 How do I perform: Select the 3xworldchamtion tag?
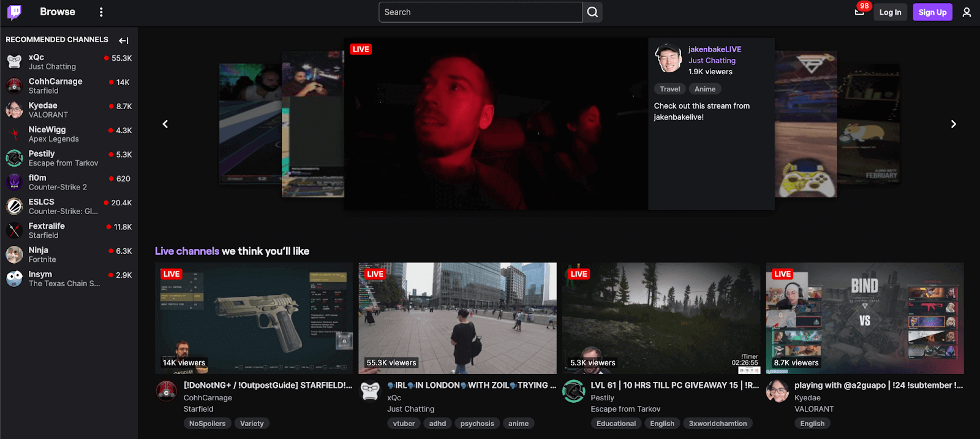[718, 424]
